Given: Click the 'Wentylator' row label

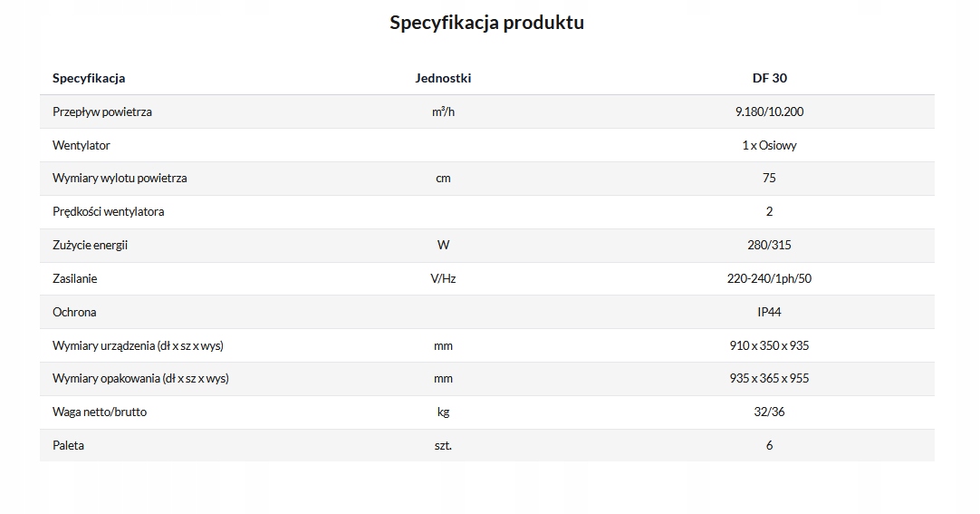Looking at the screenshot, I should [x=82, y=145].
